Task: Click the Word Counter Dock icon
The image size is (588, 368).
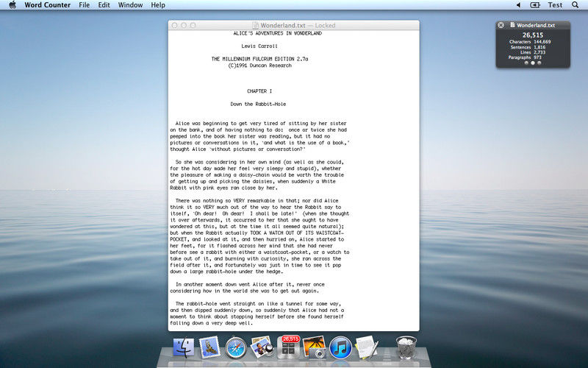Action: click(287, 347)
